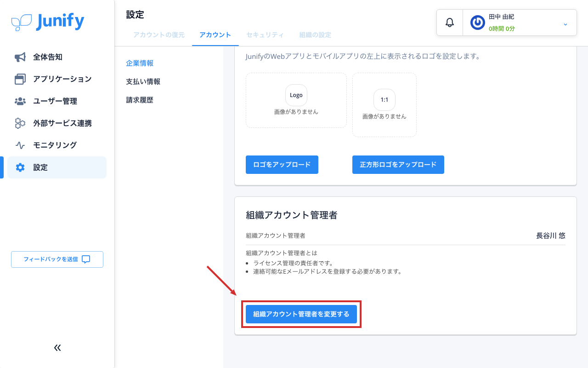Click the 田中 由紀 user name

501,17
